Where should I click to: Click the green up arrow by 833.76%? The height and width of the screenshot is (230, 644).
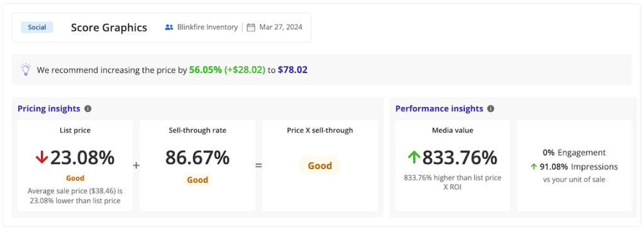coord(414,158)
